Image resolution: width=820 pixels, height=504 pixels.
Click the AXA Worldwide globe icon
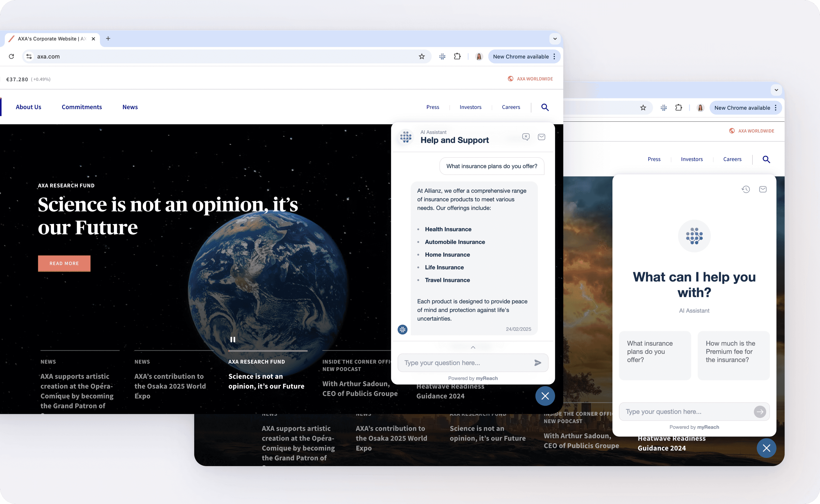[510, 78]
